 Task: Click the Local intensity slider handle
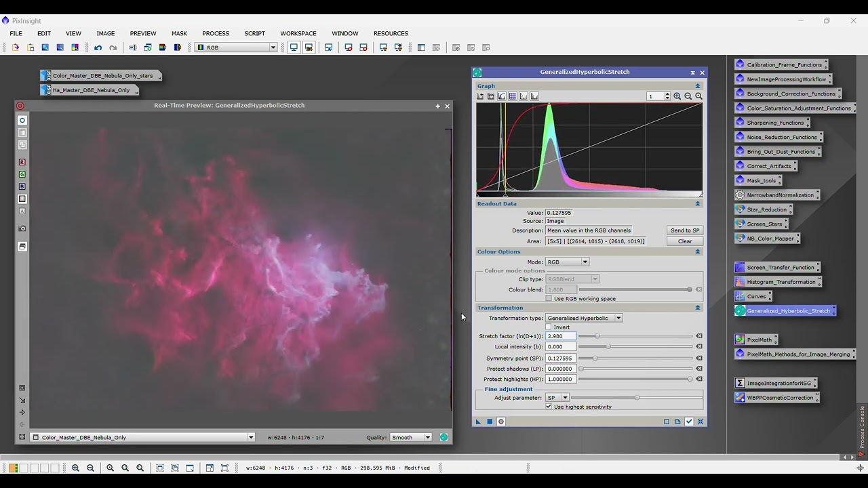[x=608, y=347]
